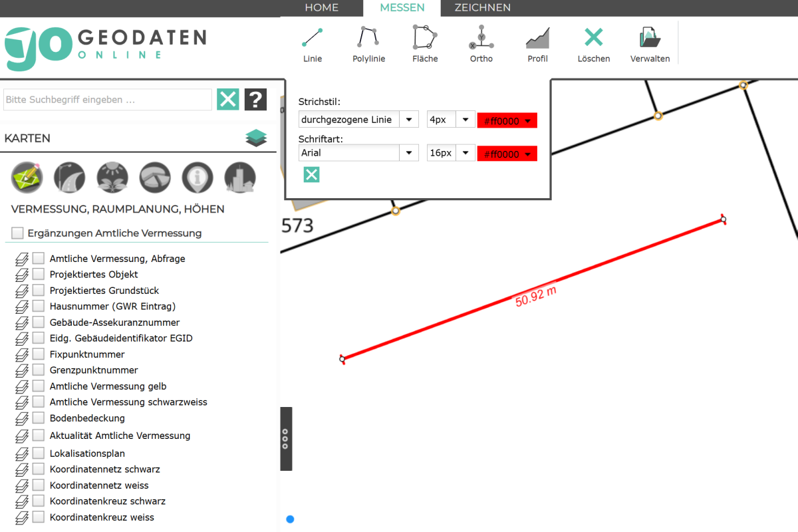
Task: Enable Ergänzungen Amtliche Vermessung checkbox
Action: [17, 233]
